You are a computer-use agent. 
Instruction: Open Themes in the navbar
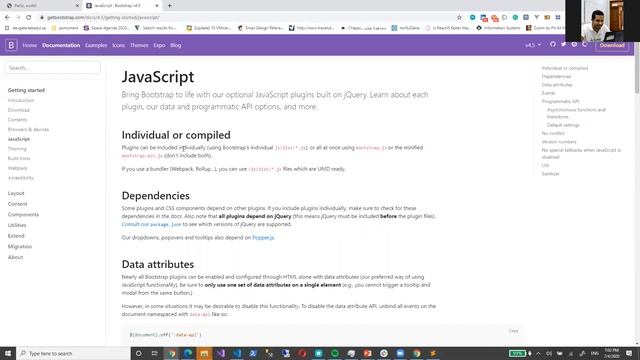(x=139, y=45)
